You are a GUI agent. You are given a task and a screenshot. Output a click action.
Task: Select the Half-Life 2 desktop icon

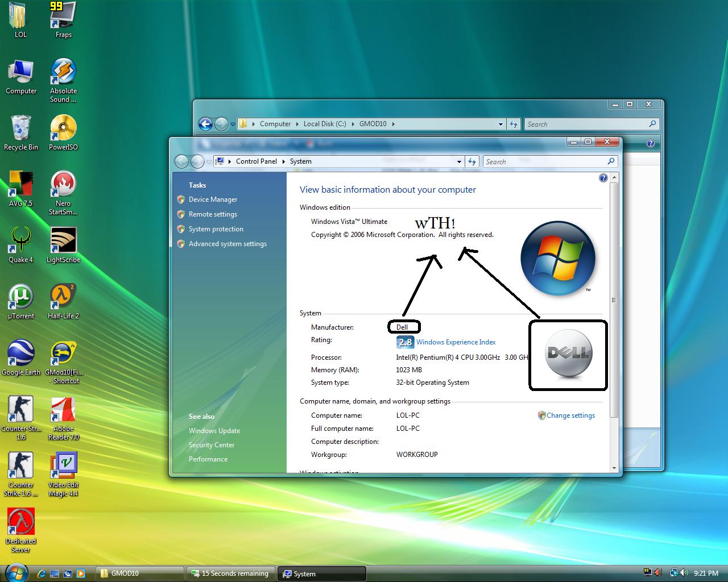(x=63, y=301)
